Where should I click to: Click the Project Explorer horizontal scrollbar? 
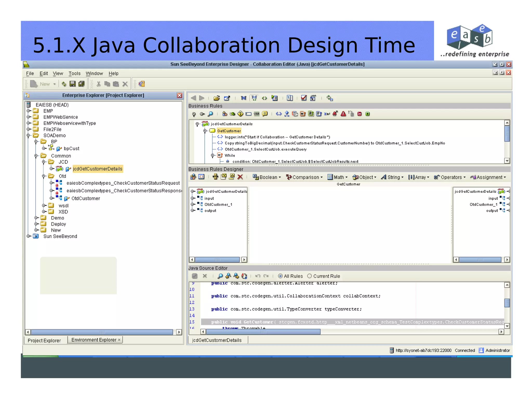pyautogui.click(x=103, y=332)
